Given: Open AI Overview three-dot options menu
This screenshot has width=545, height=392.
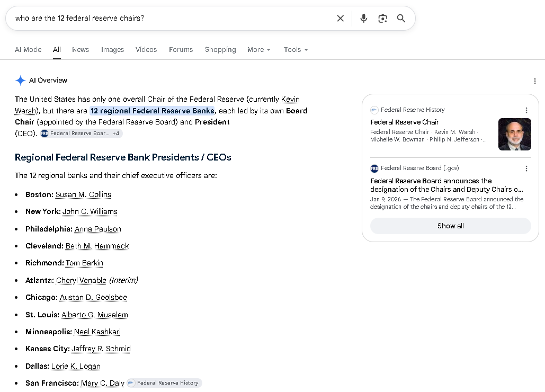Looking at the screenshot, I should click(x=534, y=81).
